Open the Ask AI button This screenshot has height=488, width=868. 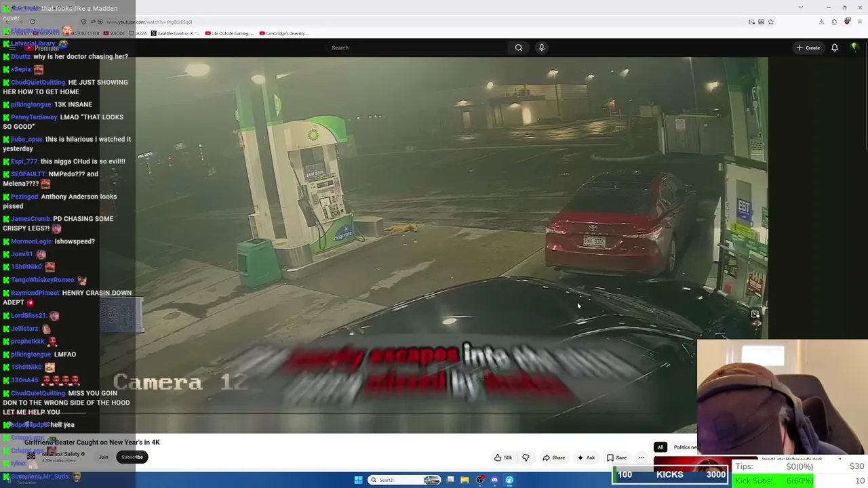tap(586, 457)
